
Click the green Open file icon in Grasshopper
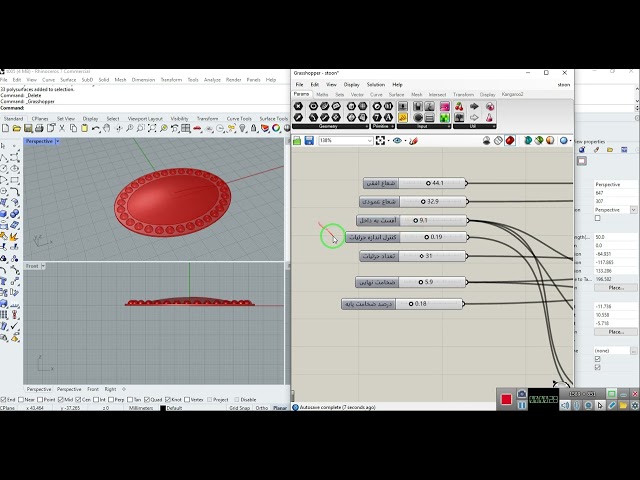pyautogui.click(x=297, y=141)
